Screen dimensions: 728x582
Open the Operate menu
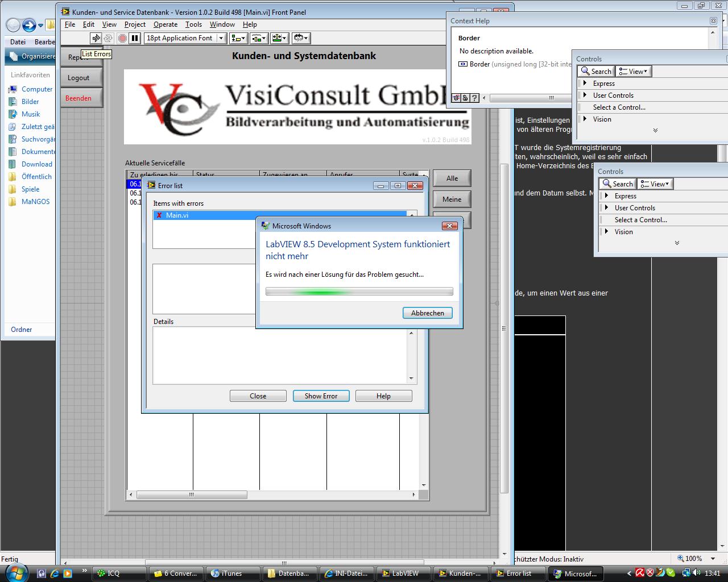tap(166, 24)
